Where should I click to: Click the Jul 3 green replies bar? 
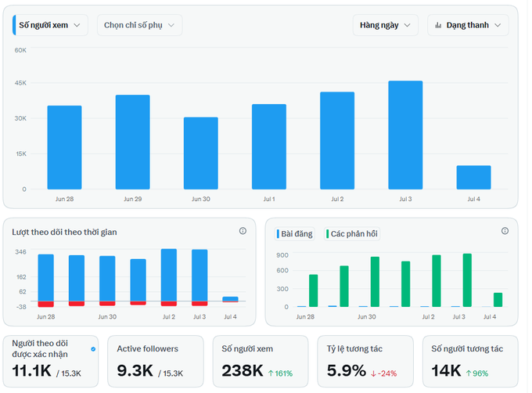coord(467,280)
